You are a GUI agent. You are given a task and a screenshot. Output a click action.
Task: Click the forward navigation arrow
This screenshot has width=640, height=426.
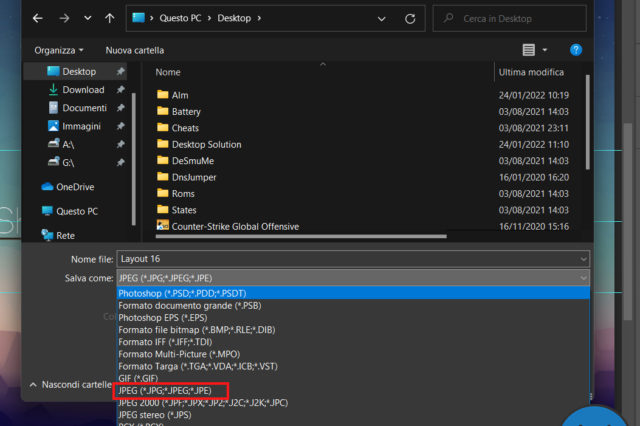pyautogui.click(x=62, y=18)
